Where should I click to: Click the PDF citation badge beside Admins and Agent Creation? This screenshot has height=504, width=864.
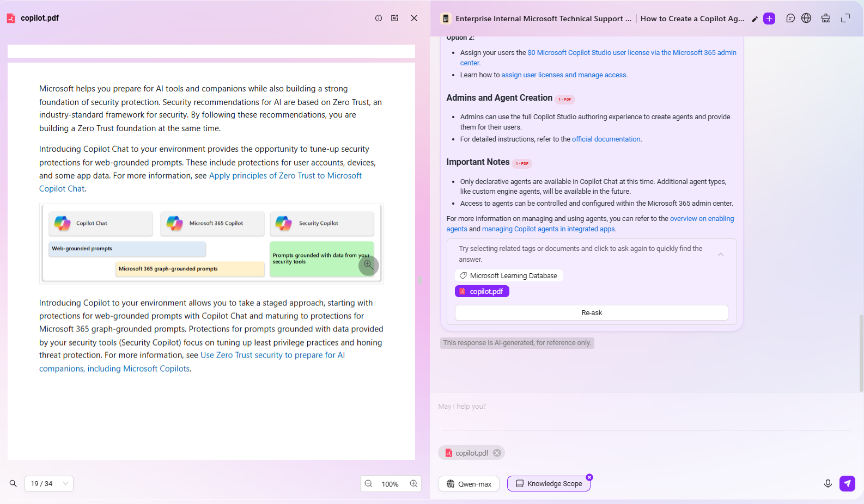click(x=565, y=99)
